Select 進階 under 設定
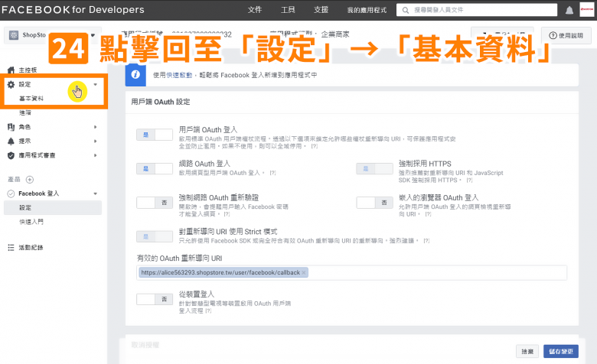Image resolution: width=597 pixels, height=364 pixels. point(25,112)
